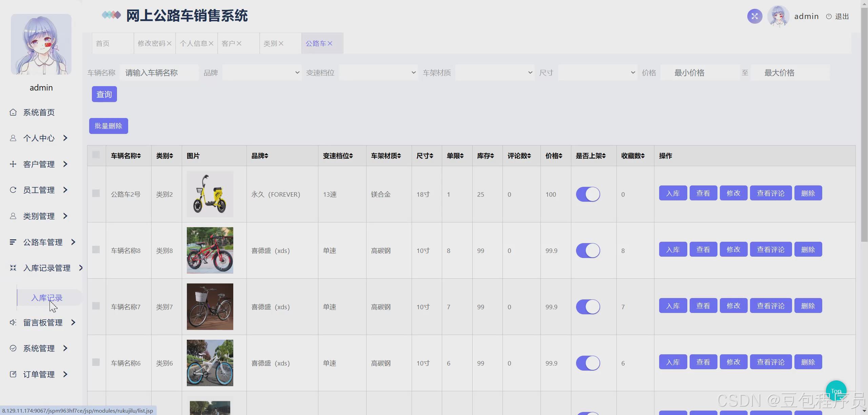The height and width of the screenshot is (415, 868).
Task: Click the 批量删除 button
Action: click(x=108, y=126)
